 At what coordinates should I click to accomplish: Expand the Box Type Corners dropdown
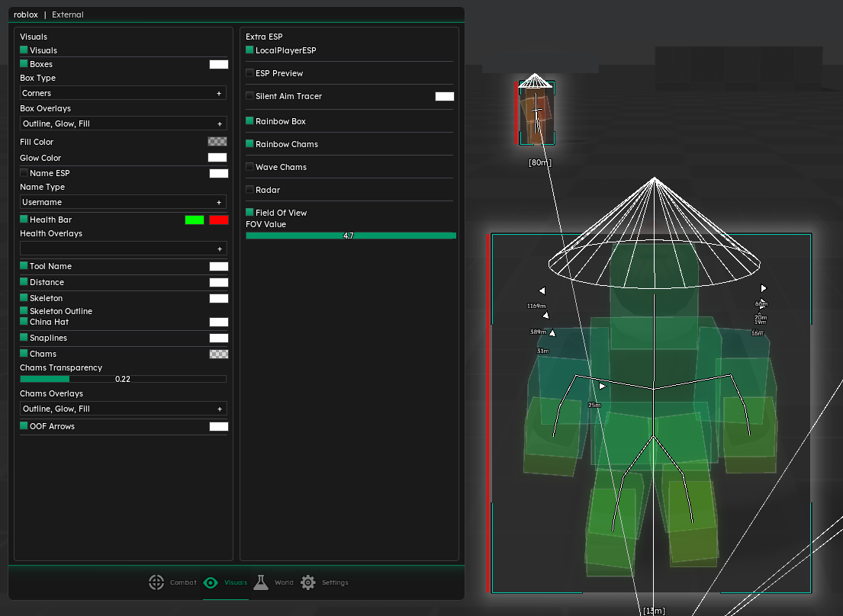point(123,93)
